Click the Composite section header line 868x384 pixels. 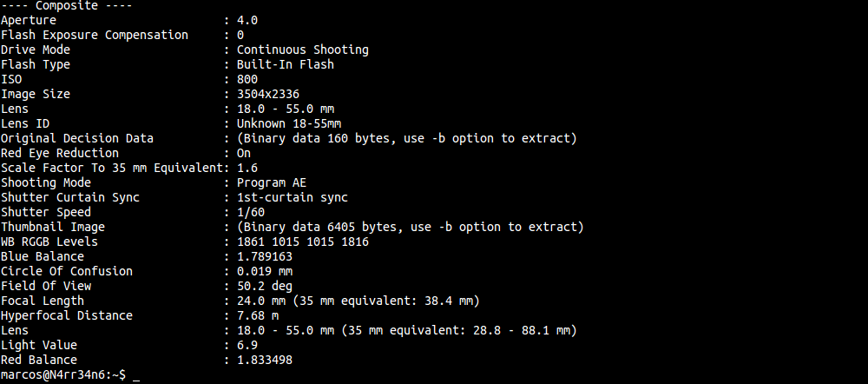pos(59,5)
